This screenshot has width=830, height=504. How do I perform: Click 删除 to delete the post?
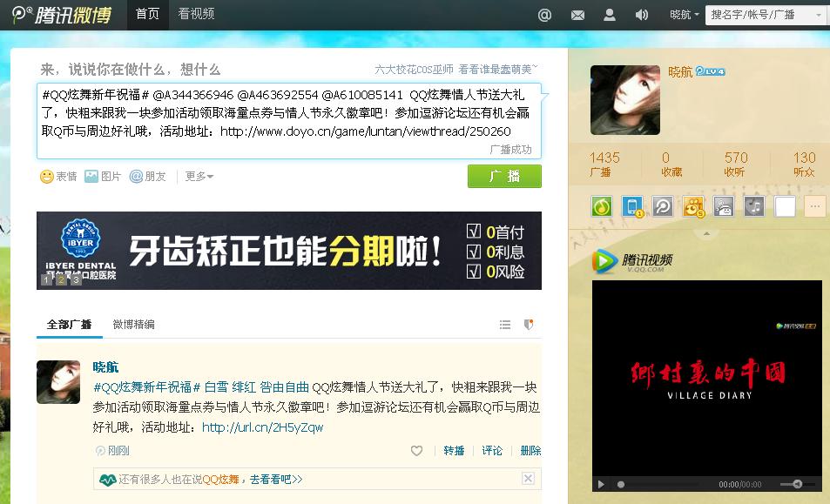530,451
